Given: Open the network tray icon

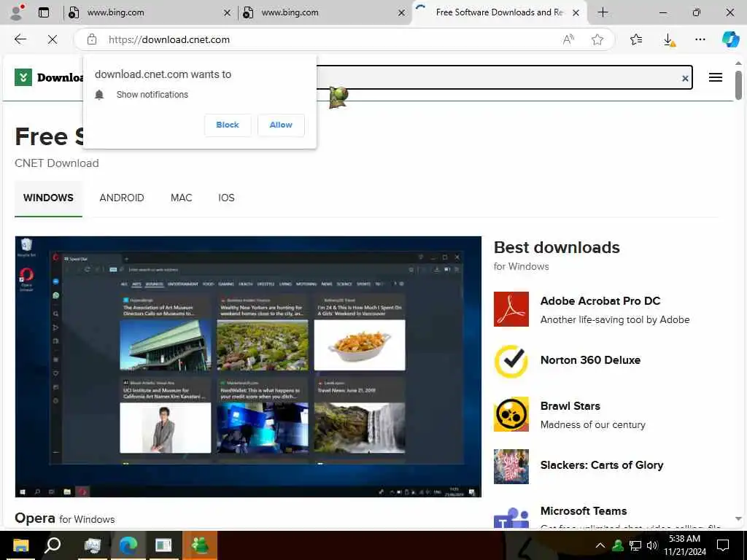Looking at the screenshot, I should click(x=635, y=545).
